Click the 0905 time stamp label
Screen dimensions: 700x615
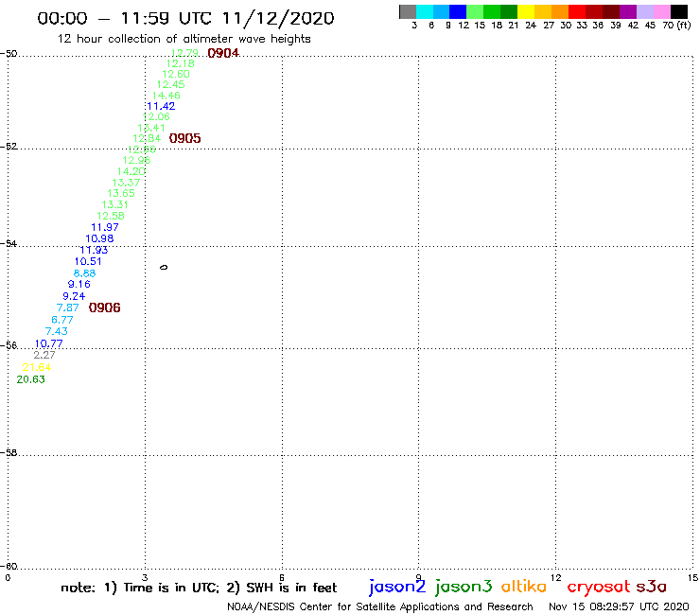(x=184, y=138)
